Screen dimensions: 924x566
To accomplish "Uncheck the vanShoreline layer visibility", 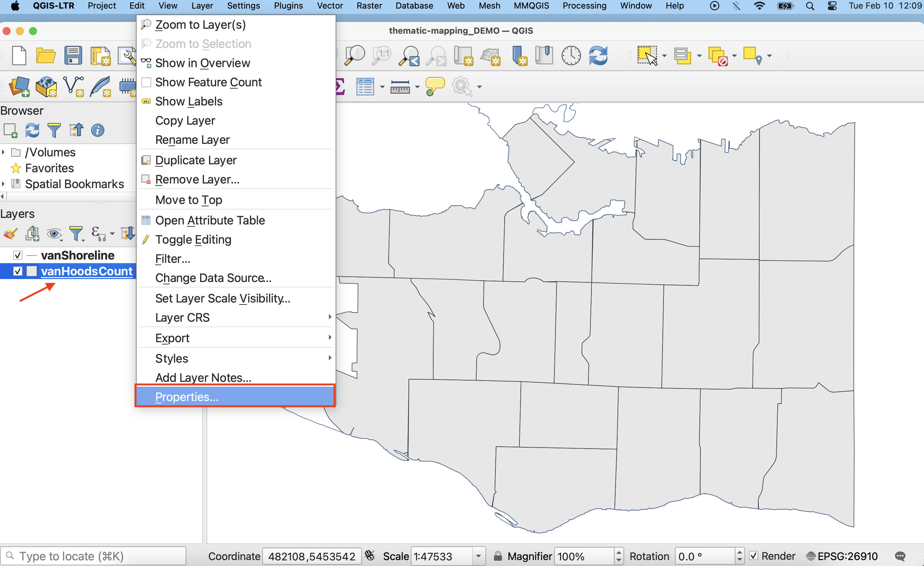I will pos(18,255).
